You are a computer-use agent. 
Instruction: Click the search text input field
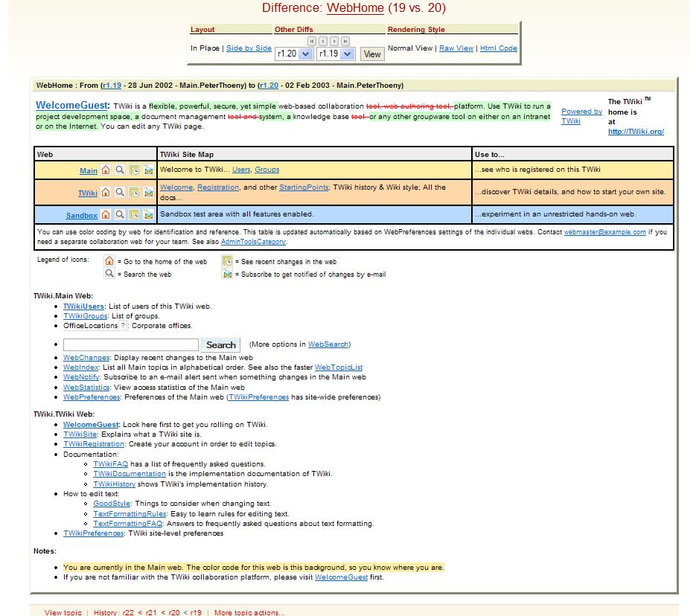tap(131, 345)
